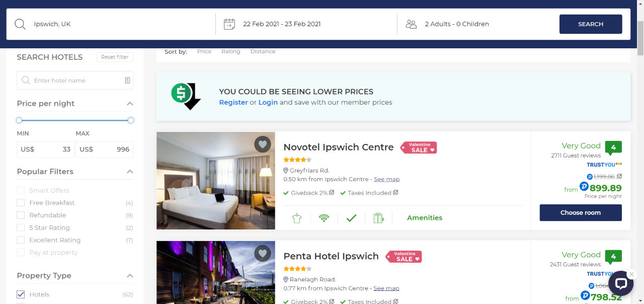Screen dimensions: 644x304
Task: Click the Reset filter button
Action: 115,57
